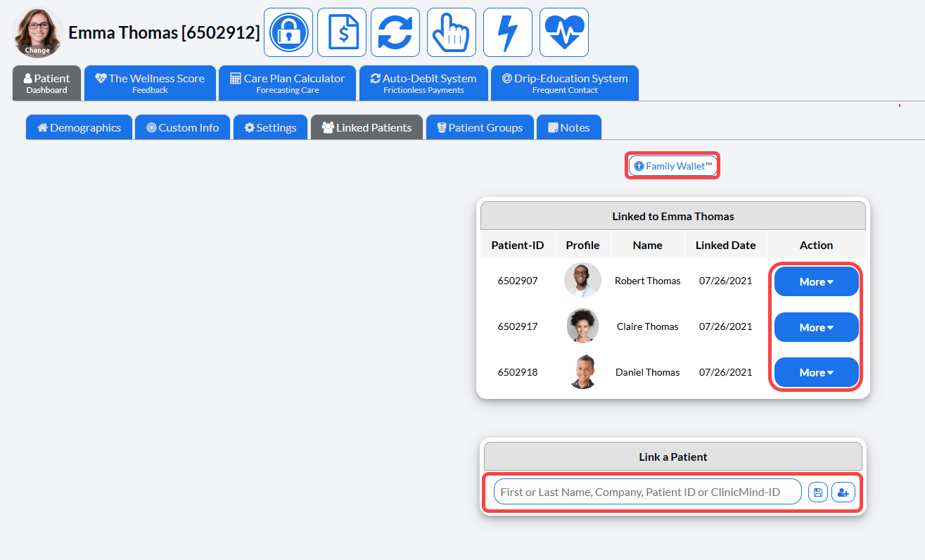Open the Patient Groups sub-tab
This screenshot has width=925, height=560.
[480, 127]
